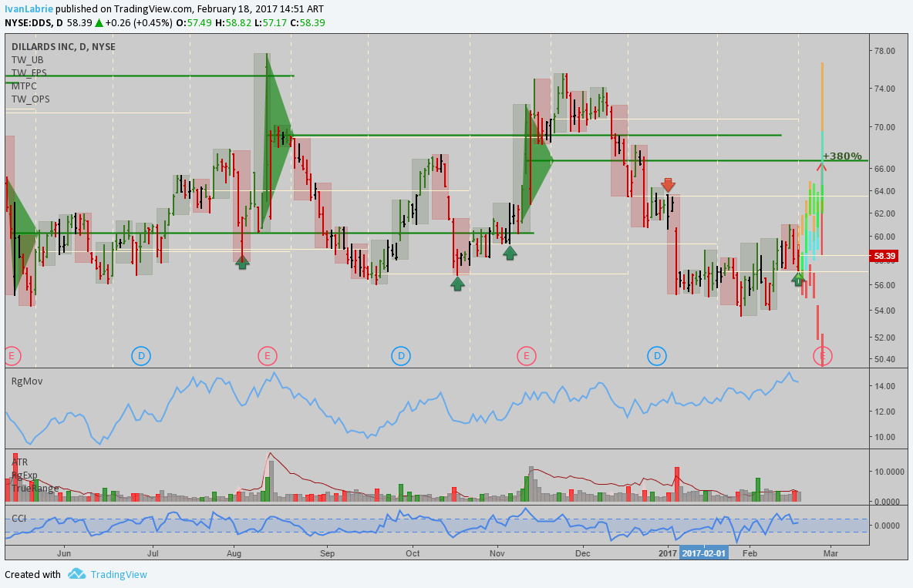Viewport: 913px width, 588px height.
Task: Click the Aug label on time axis
Action: [x=234, y=553]
